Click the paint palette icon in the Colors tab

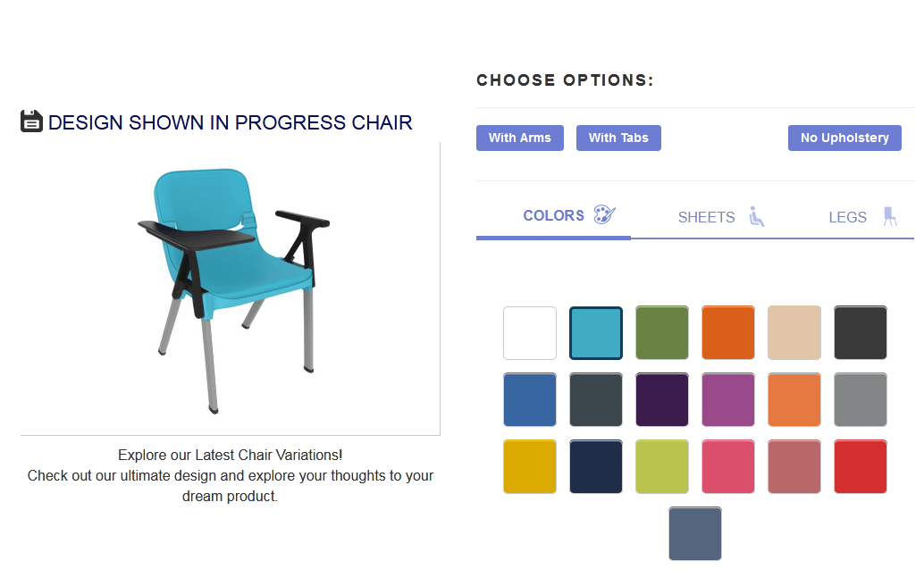pyautogui.click(x=605, y=215)
